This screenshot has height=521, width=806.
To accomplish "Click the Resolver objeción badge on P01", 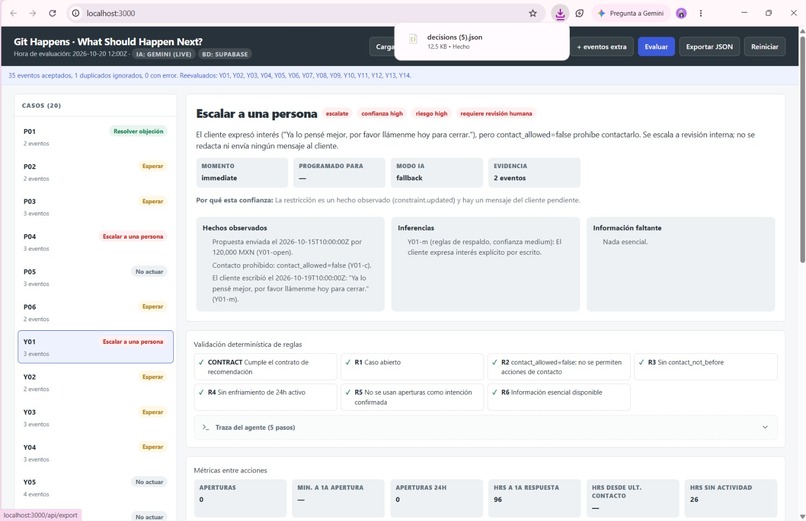I will [138, 132].
